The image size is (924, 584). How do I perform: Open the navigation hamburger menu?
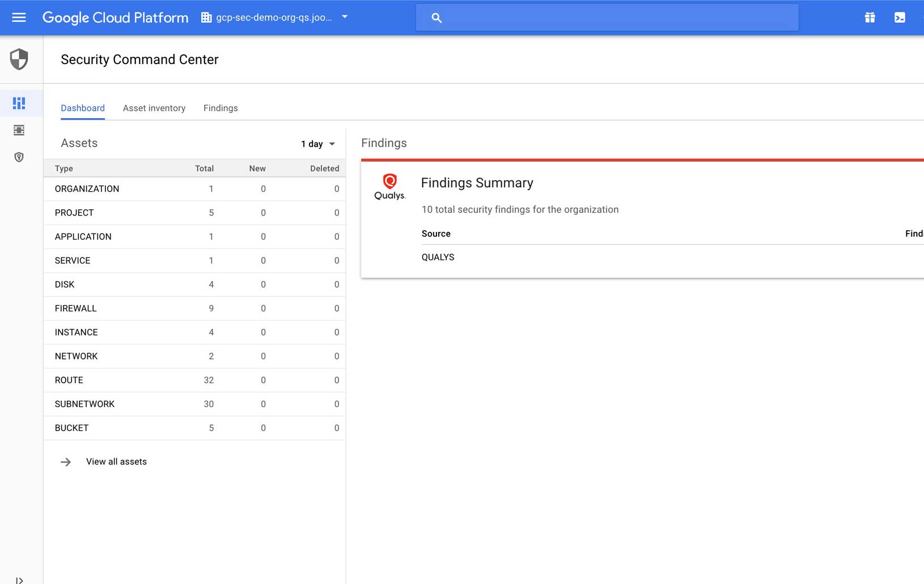(x=19, y=17)
